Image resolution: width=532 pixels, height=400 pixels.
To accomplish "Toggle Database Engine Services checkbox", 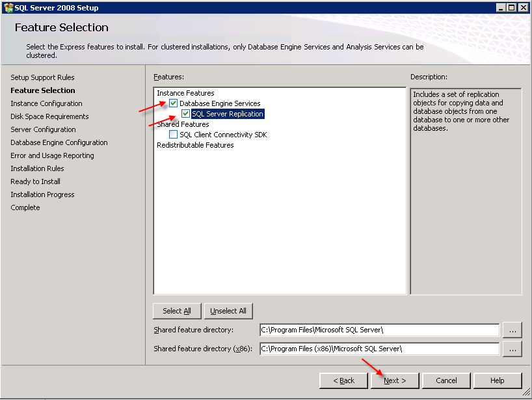I will coord(173,103).
